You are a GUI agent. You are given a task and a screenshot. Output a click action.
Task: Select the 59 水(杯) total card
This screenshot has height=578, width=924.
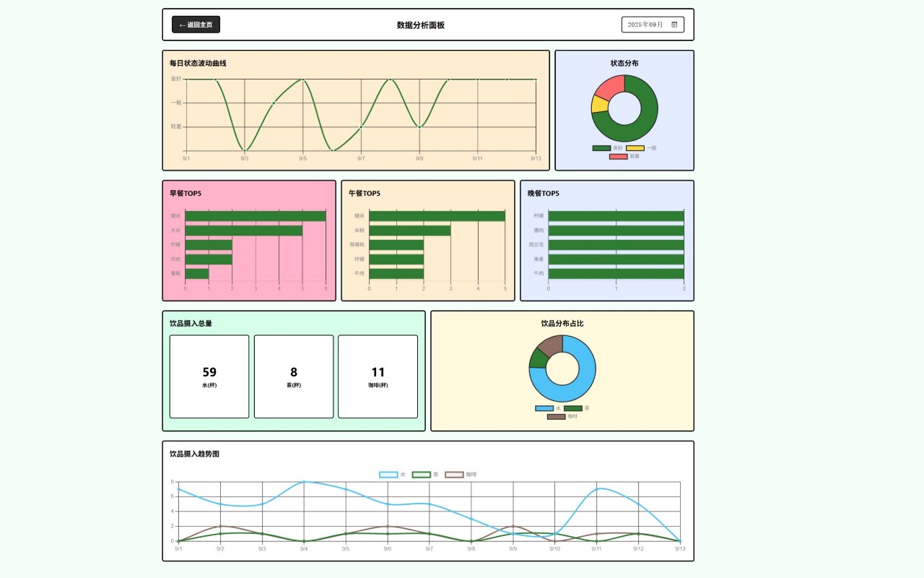pyautogui.click(x=209, y=376)
